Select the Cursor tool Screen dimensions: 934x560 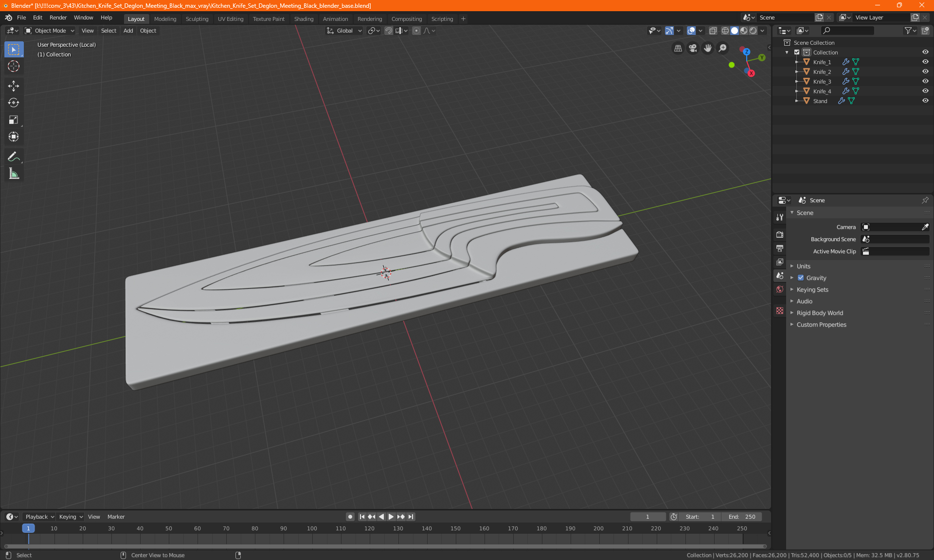(x=14, y=66)
